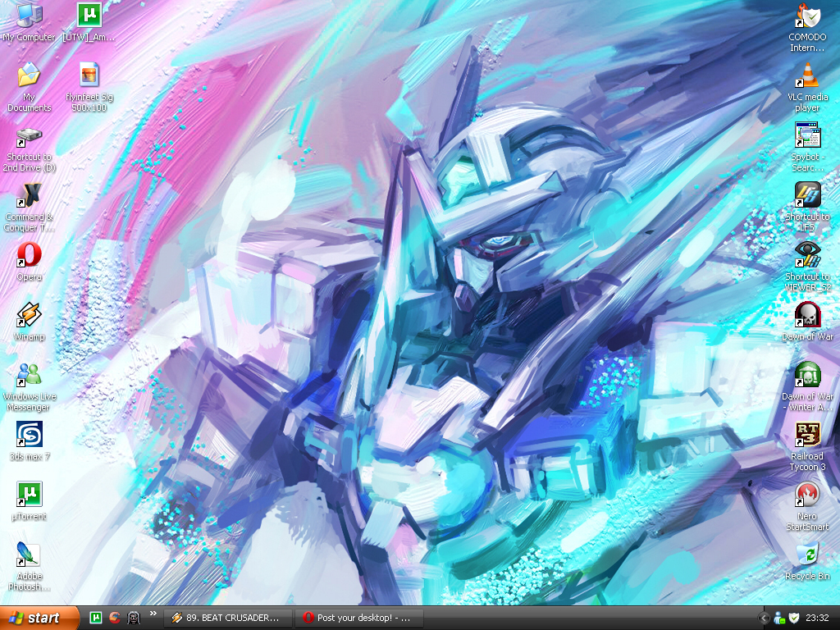Click the Windows start button

tap(39, 619)
